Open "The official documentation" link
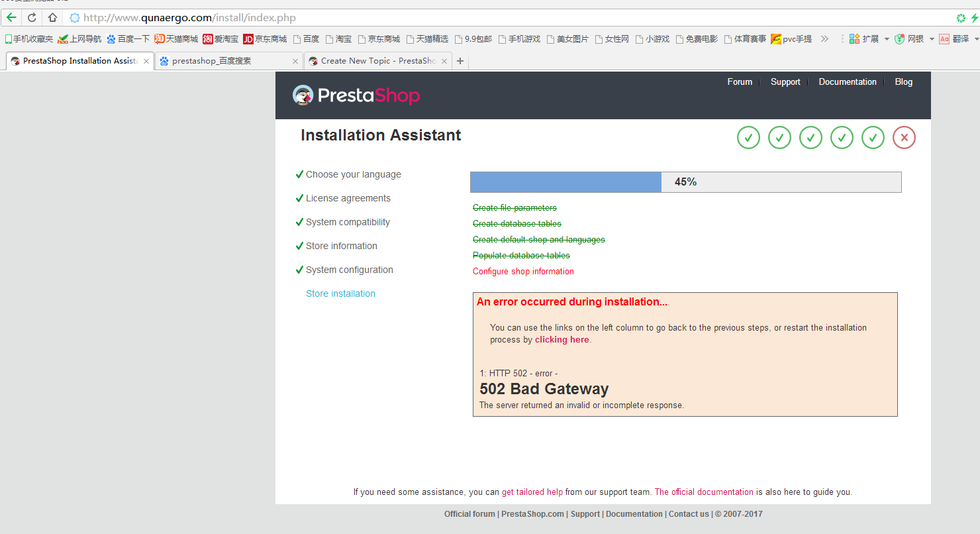The image size is (980, 534). point(704,492)
